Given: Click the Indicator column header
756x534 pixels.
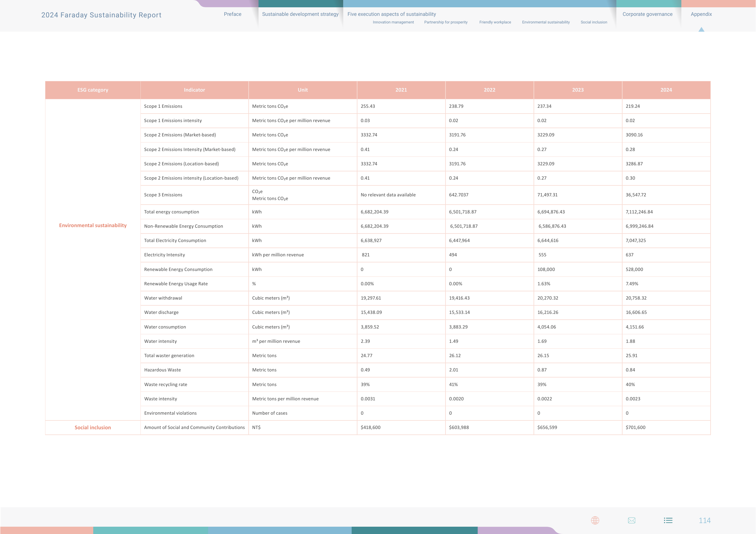Looking at the screenshot, I should [194, 90].
